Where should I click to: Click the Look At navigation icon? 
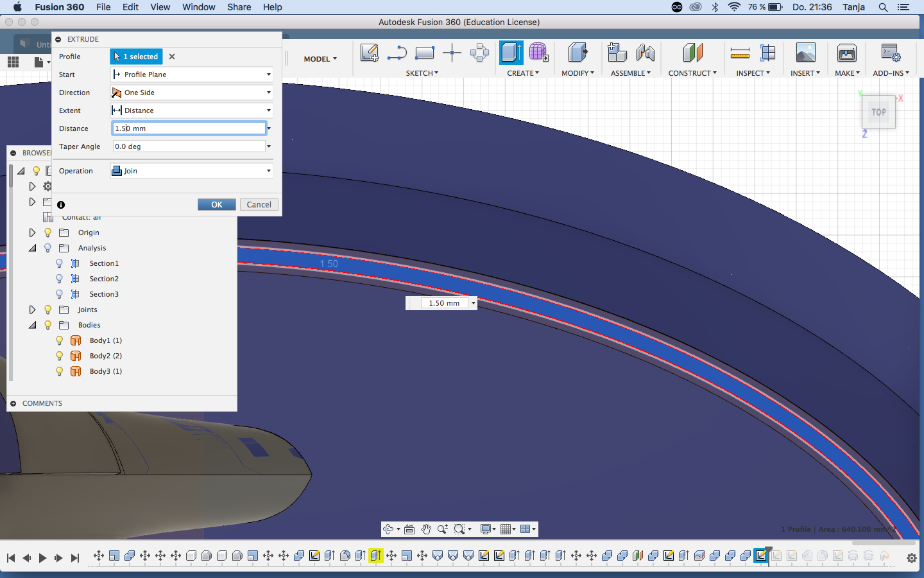409,529
